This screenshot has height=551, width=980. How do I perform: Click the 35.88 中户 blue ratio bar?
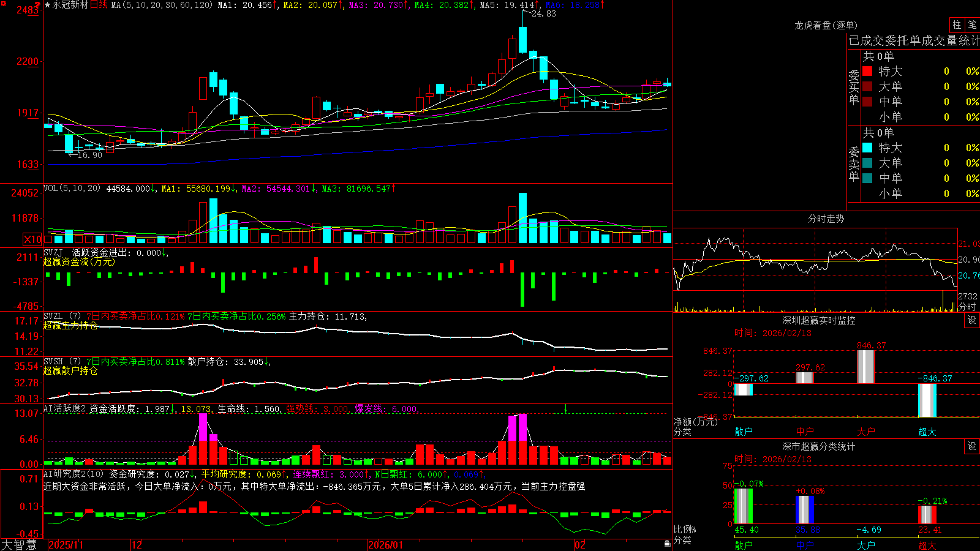pos(805,510)
